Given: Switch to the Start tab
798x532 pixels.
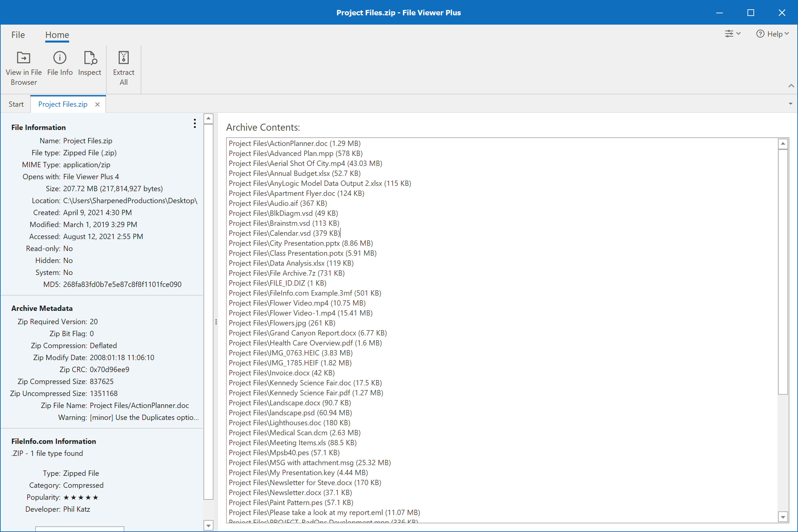Looking at the screenshot, I should (16, 104).
